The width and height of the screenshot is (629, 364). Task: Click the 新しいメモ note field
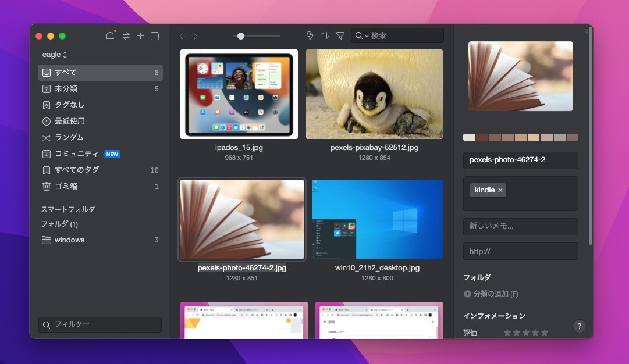click(x=521, y=226)
